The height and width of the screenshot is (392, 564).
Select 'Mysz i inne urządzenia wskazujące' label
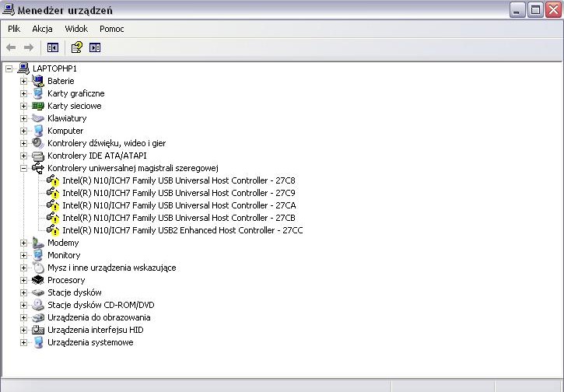coord(111,268)
